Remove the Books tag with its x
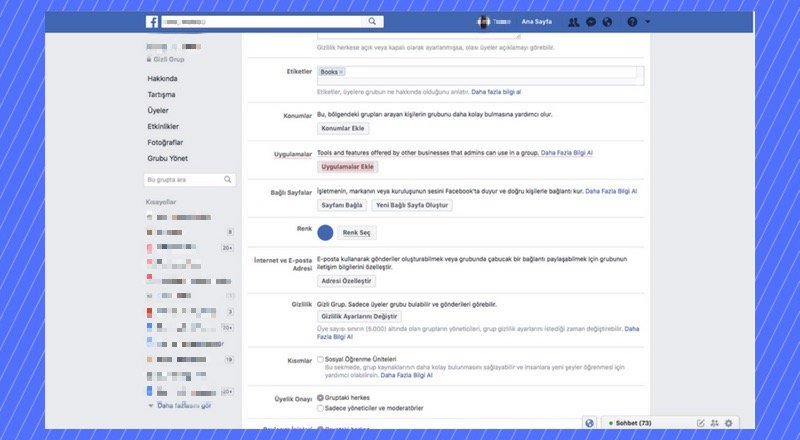This screenshot has width=800, height=440. [341, 72]
